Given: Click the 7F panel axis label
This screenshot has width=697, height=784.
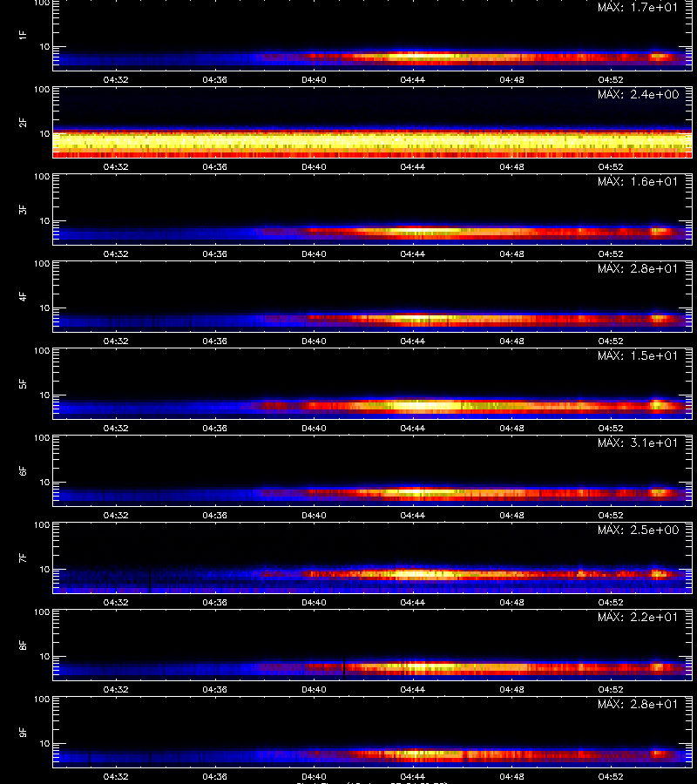Looking at the screenshot, I should click(x=23, y=558).
